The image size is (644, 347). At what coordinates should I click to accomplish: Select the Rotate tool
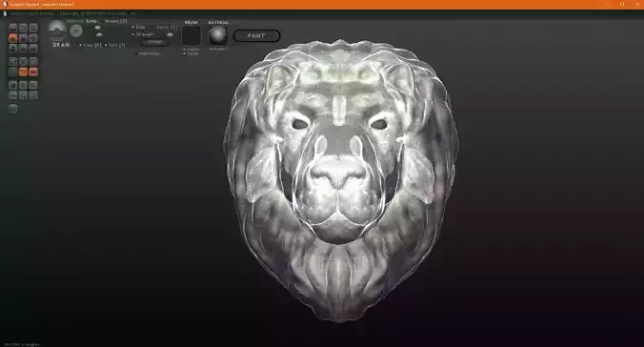click(x=23, y=28)
